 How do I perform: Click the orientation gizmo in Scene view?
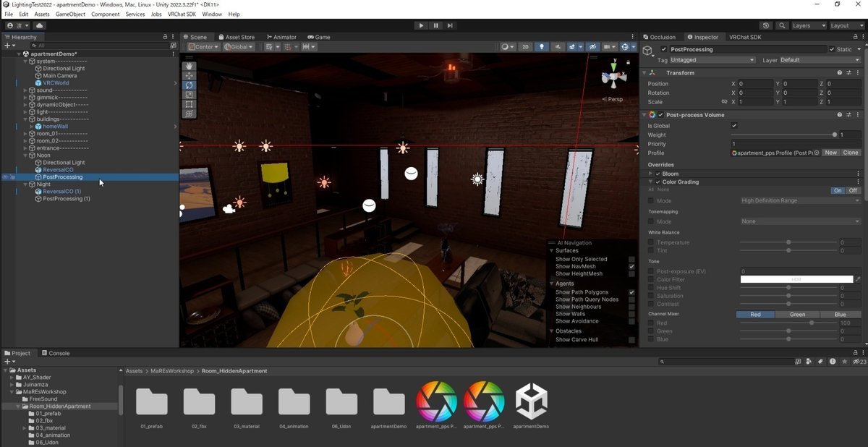[x=614, y=77]
